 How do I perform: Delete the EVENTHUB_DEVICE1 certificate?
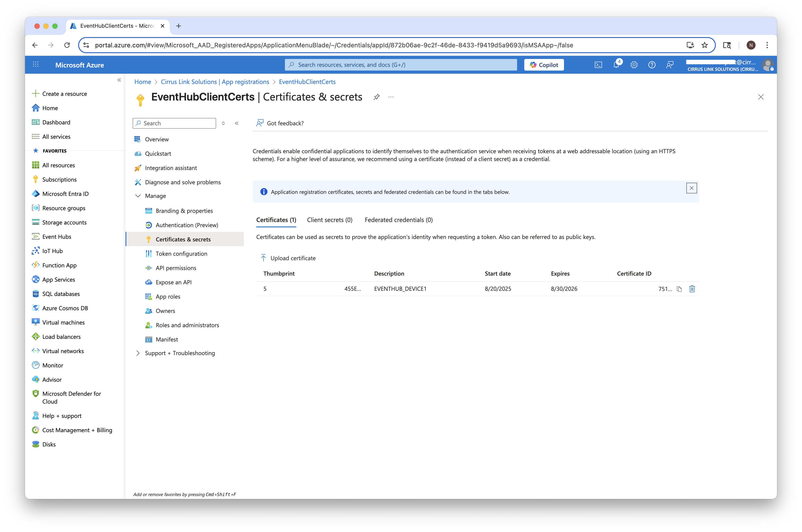point(692,289)
